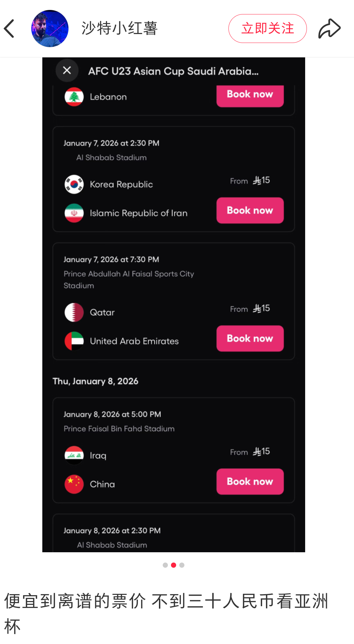Select the Iraq flag icon
Screen dimensions: 354x644
(74, 455)
